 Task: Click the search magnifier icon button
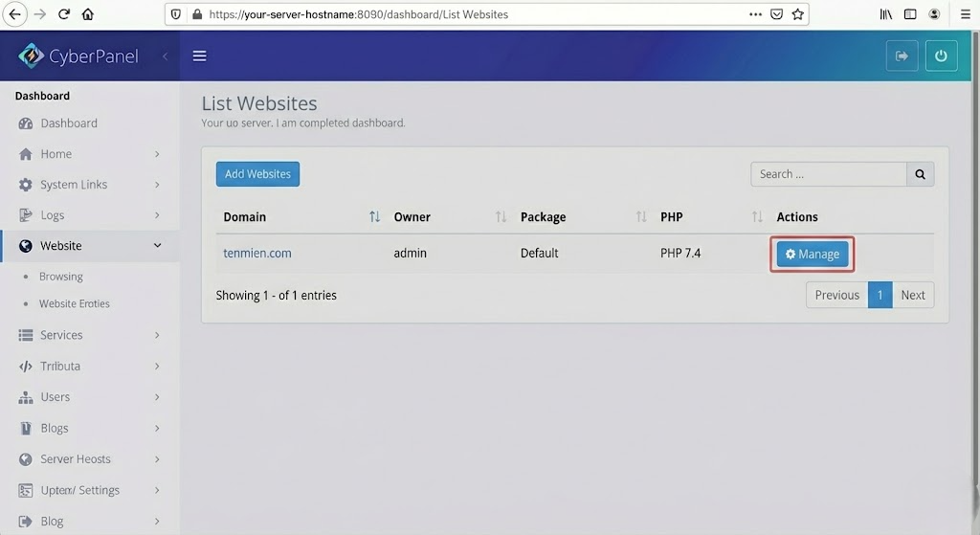[920, 174]
